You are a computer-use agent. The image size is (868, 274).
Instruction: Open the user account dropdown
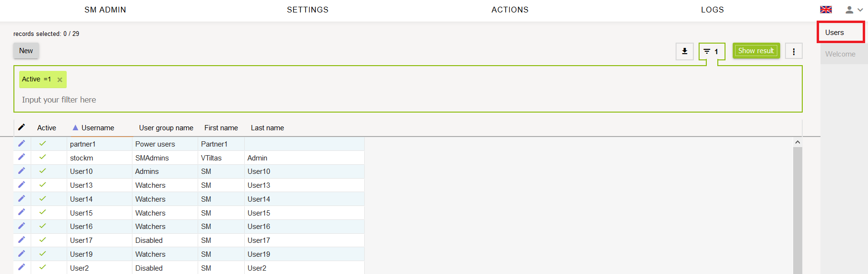(x=854, y=10)
